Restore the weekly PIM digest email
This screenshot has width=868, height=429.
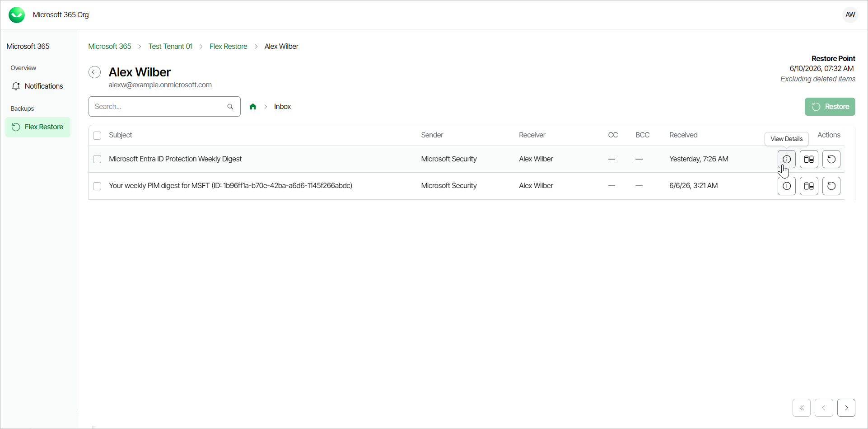pyautogui.click(x=831, y=186)
